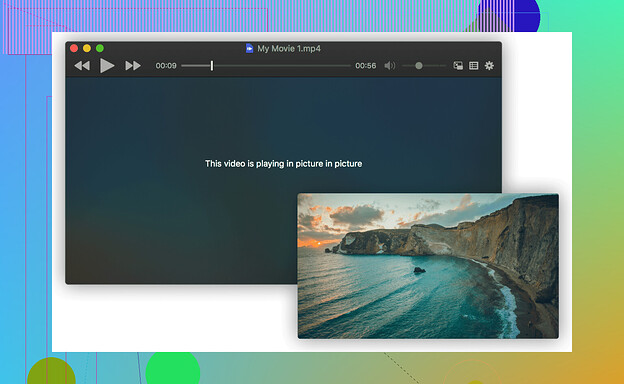This screenshot has height=384, width=624.
Task: Click the My Movie 1.mp4 title text
Action: [x=289, y=49]
